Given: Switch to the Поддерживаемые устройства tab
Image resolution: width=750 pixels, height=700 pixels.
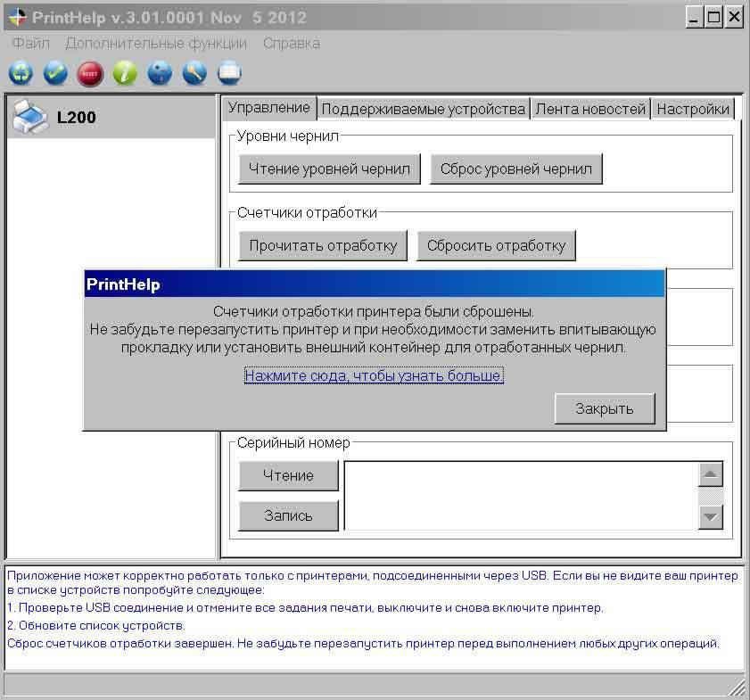Looking at the screenshot, I should pos(424,109).
